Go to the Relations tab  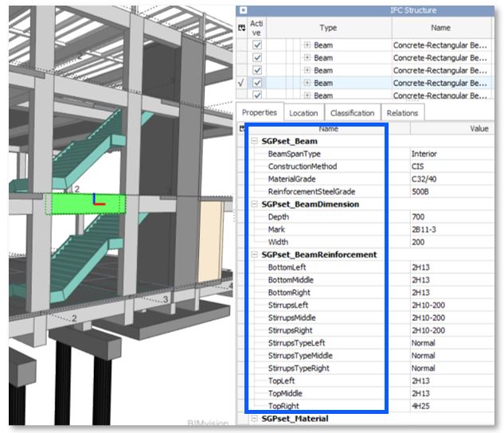point(402,113)
